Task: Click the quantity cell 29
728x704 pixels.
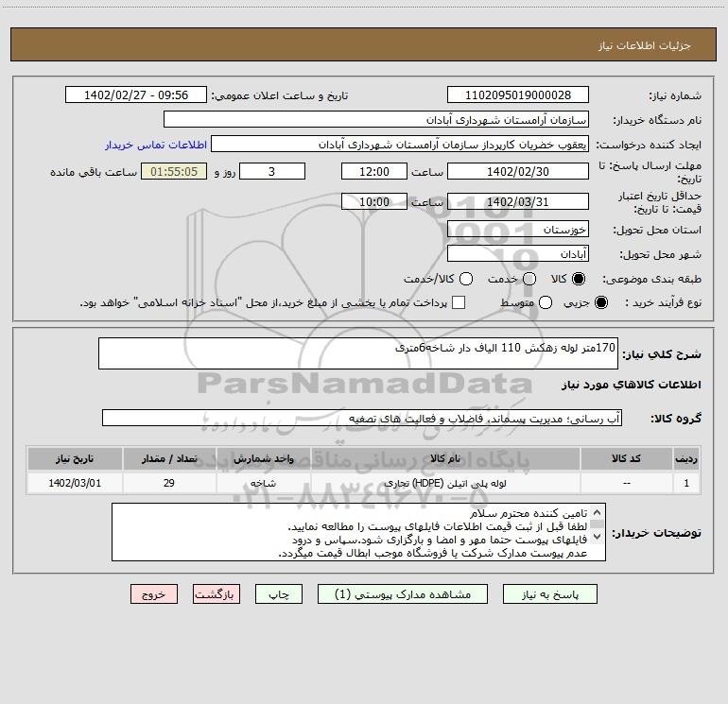Action: pos(169,483)
